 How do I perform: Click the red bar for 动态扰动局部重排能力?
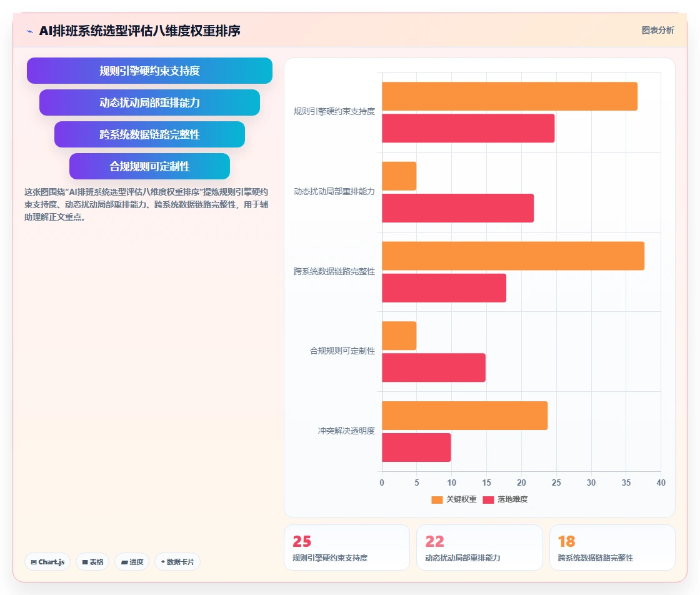(x=458, y=208)
